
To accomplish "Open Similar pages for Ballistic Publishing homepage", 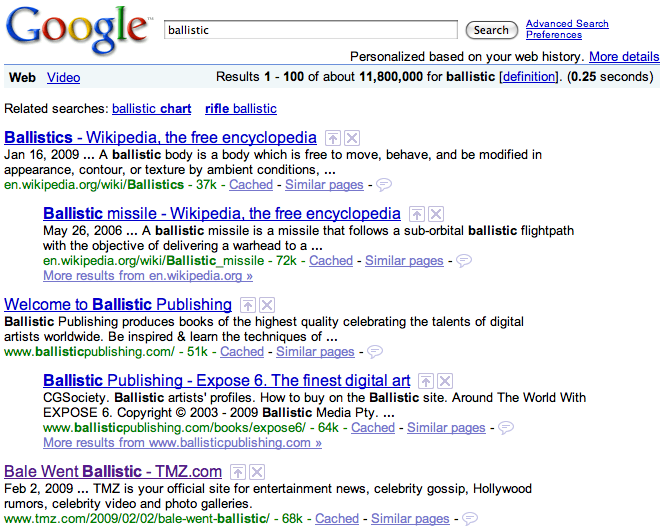I will (x=315, y=351).
